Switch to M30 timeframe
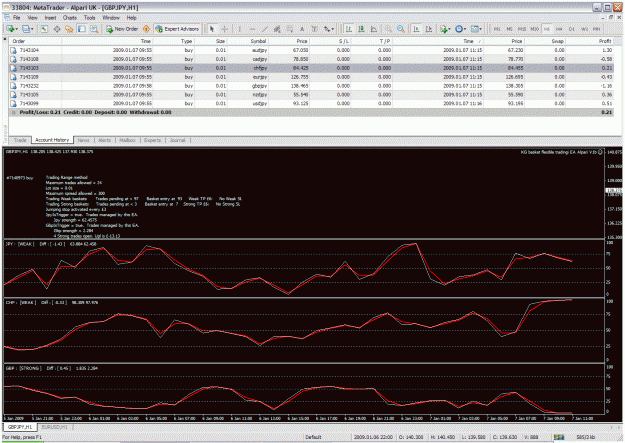 pyautogui.click(x=535, y=29)
